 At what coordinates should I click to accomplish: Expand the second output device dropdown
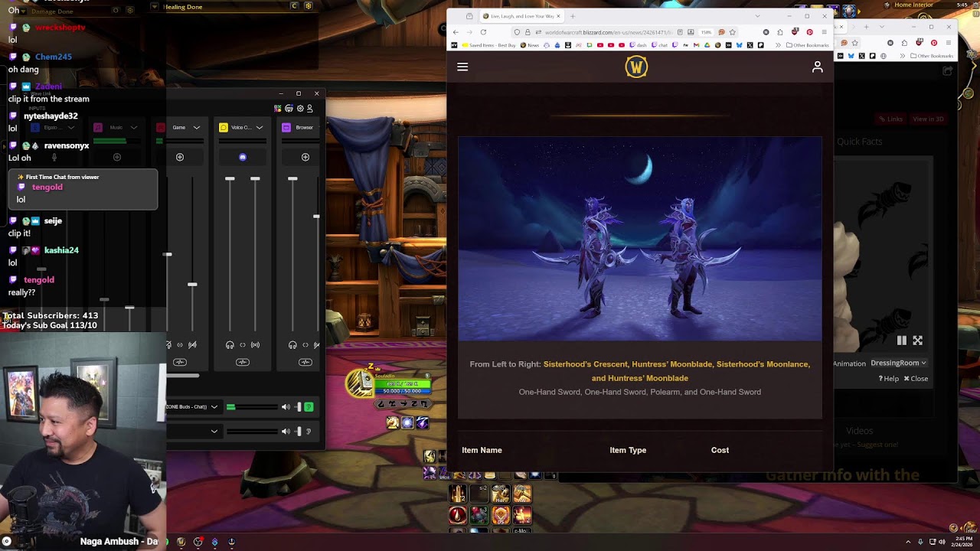[x=214, y=432]
